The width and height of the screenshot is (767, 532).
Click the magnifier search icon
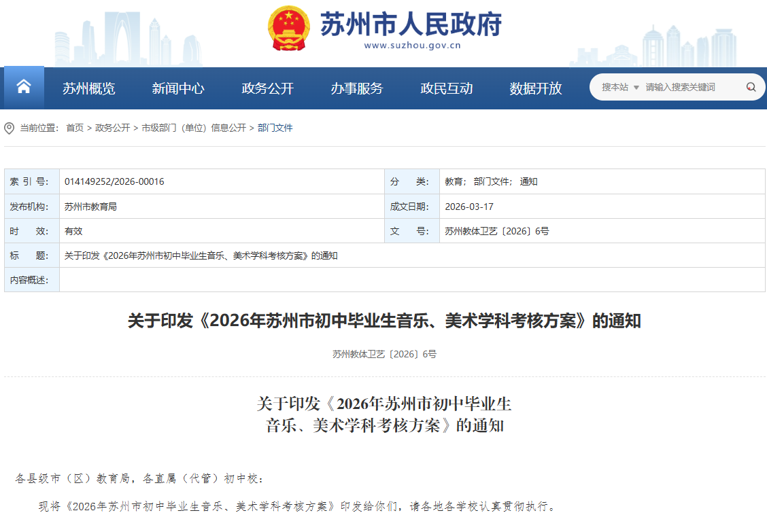pyautogui.click(x=751, y=87)
